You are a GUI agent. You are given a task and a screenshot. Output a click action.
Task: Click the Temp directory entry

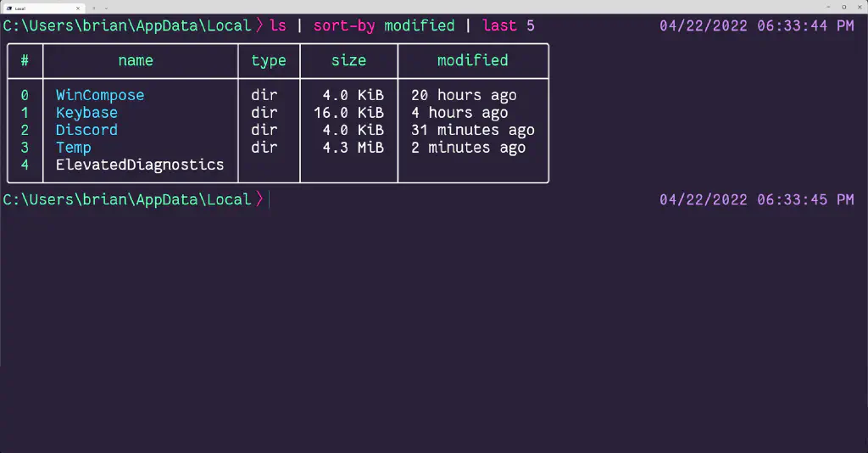click(74, 148)
